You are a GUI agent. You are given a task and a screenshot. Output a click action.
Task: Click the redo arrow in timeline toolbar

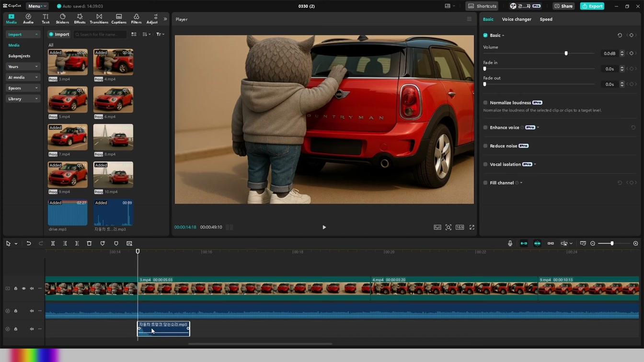[41, 243]
